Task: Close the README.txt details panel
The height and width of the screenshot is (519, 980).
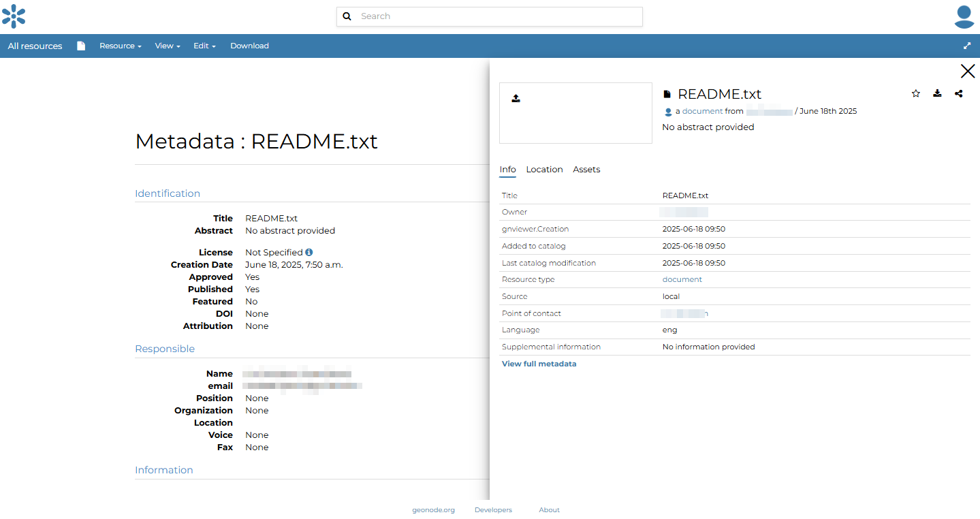Action: [x=967, y=71]
